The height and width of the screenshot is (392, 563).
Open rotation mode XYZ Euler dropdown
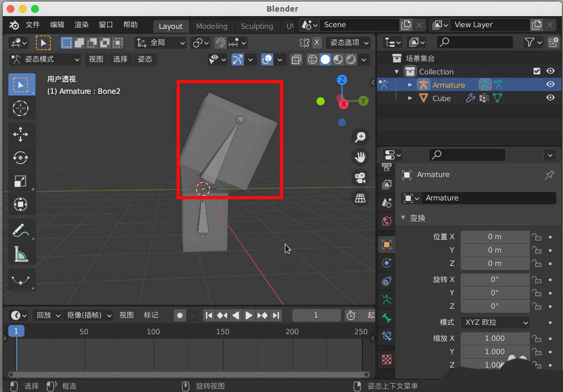(x=495, y=323)
